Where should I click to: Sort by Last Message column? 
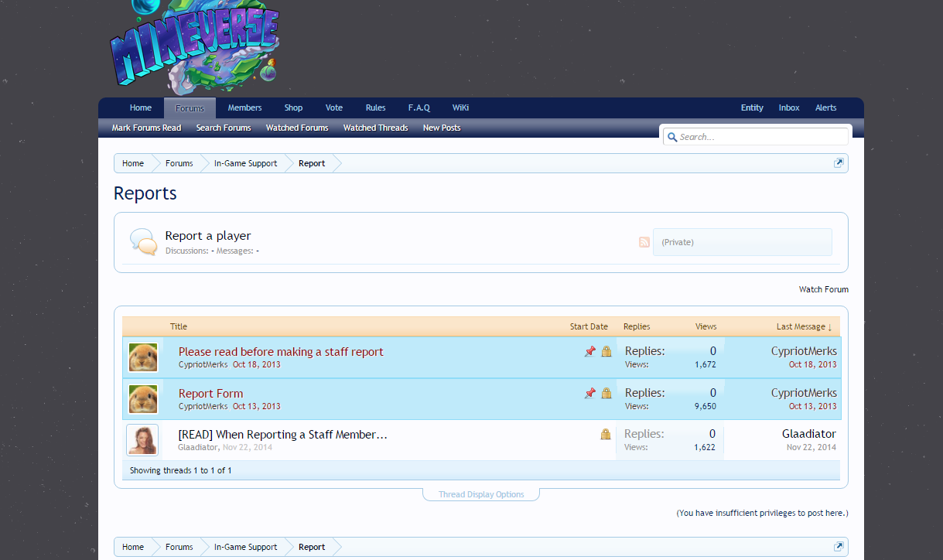805,326
